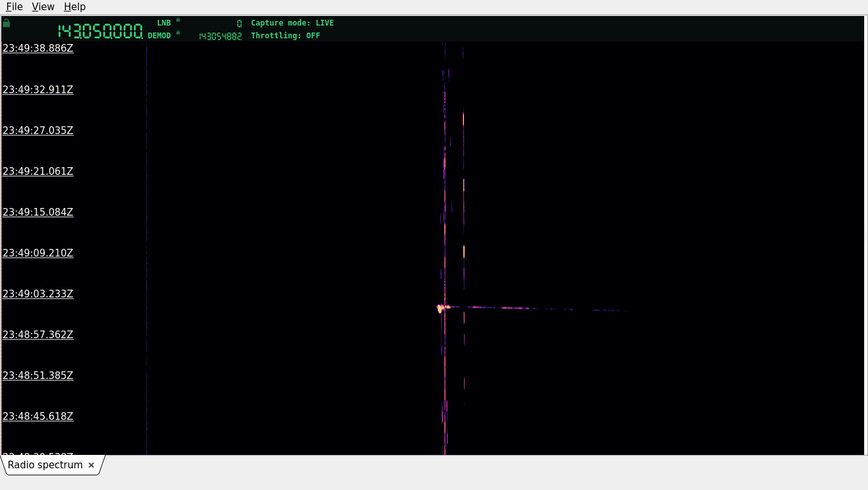The image size is (868, 490).
Task: Click the LNB frequency value 0
Action: (x=239, y=24)
